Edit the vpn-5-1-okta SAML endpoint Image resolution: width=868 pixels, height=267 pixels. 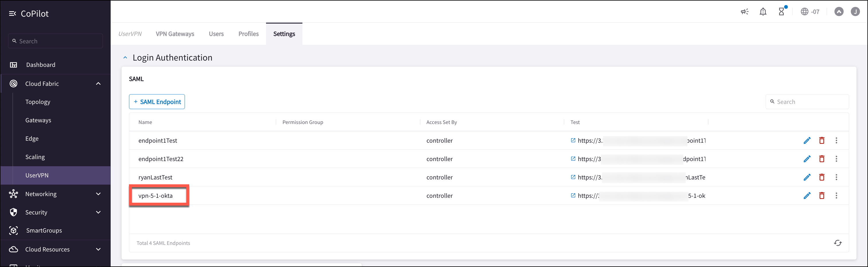tap(807, 196)
